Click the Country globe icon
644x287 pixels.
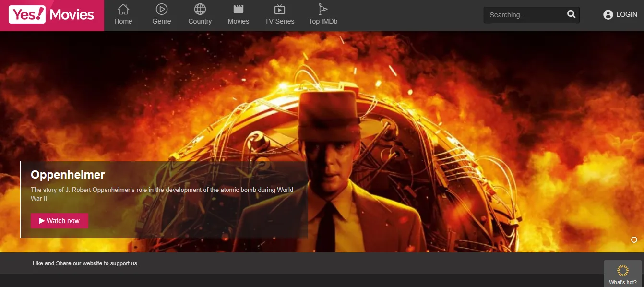[200, 9]
